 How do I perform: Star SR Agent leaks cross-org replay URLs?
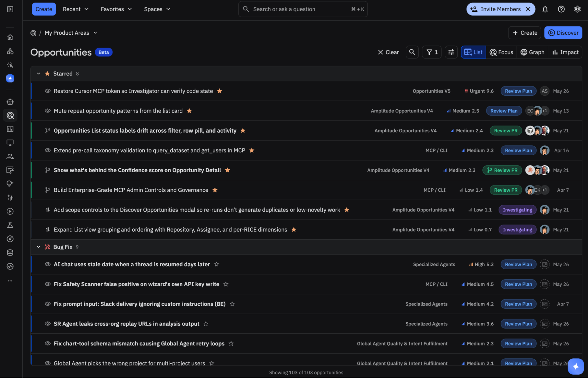pyautogui.click(x=206, y=324)
